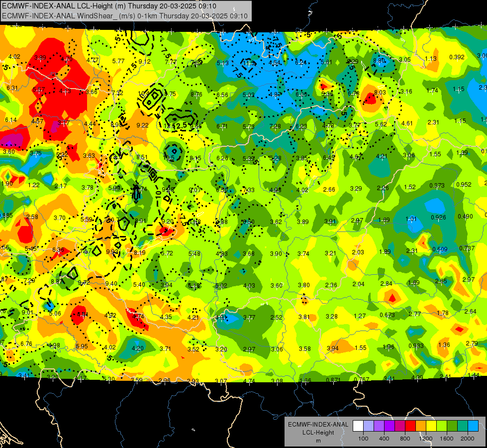Screen dimensions: 487x448
Task: Click the wind shear value '6.31'
Action: click(12, 88)
